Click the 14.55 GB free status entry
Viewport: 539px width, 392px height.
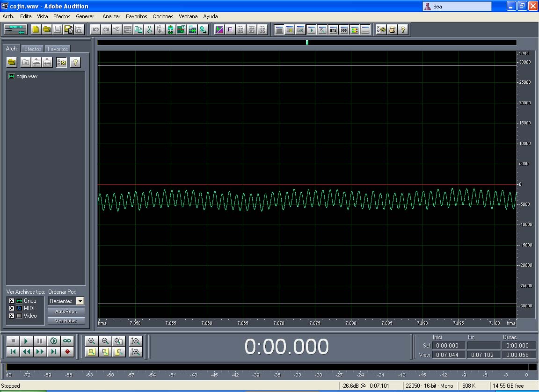[509, 386]
